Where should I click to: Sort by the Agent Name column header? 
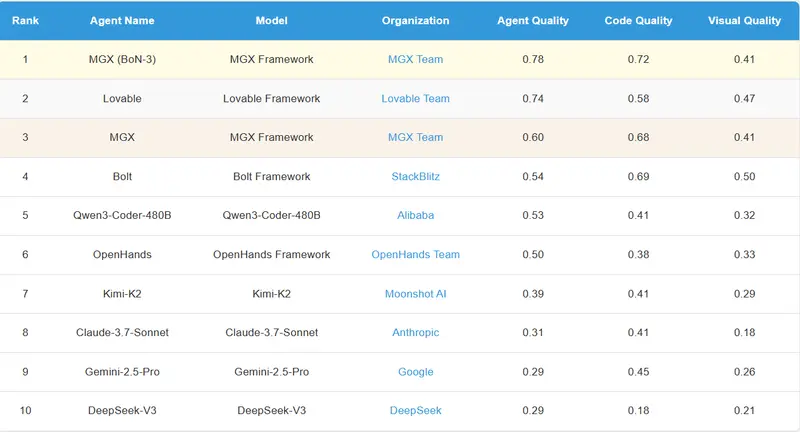coord(122,21)
